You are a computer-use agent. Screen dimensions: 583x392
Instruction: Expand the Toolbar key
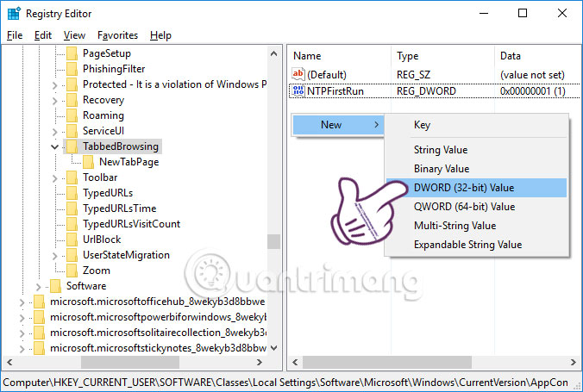55,178
